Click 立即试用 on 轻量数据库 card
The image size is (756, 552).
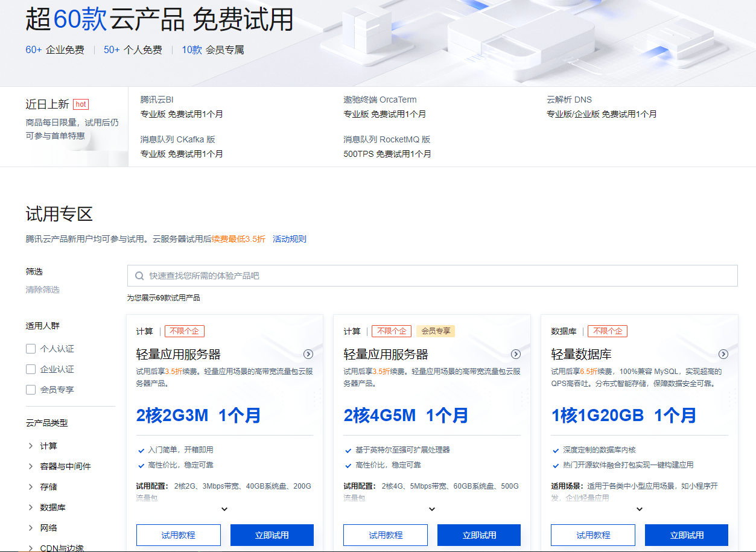click(687, 535)
